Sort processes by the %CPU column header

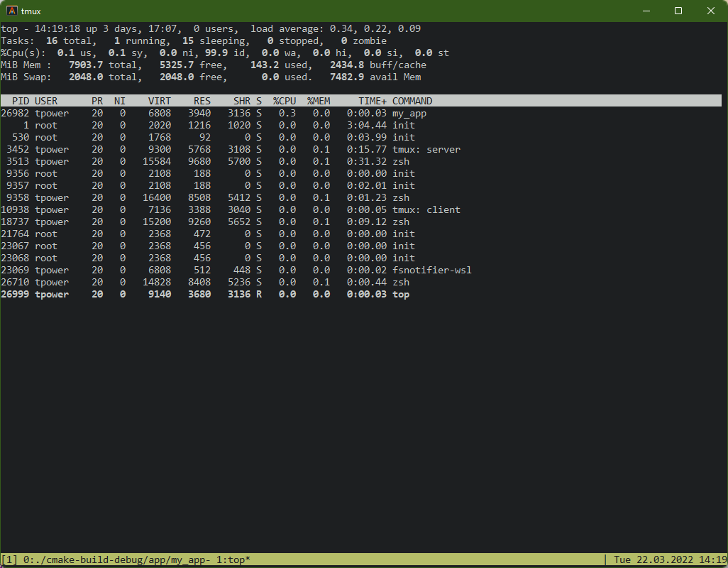click(284, 100)
